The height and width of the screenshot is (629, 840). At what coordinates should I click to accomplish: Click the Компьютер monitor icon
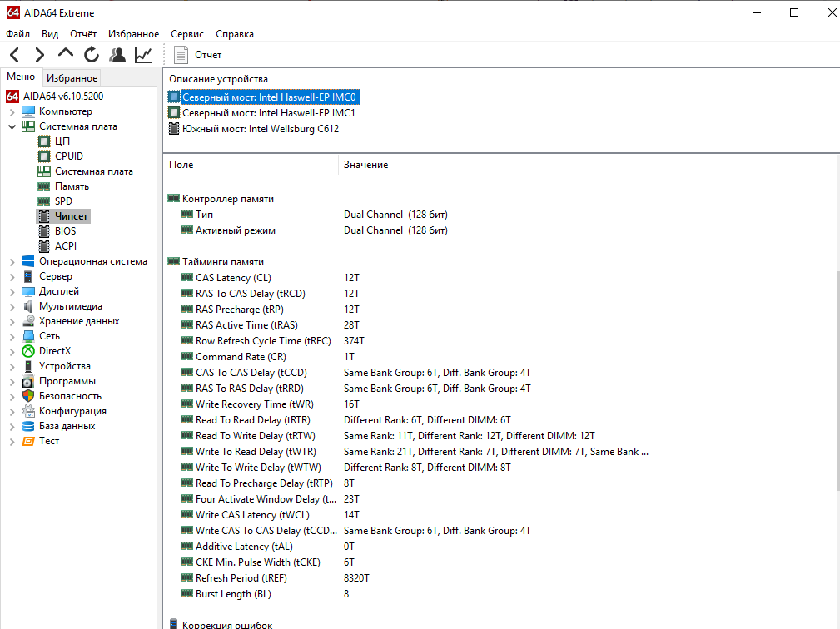click(27, 111)
